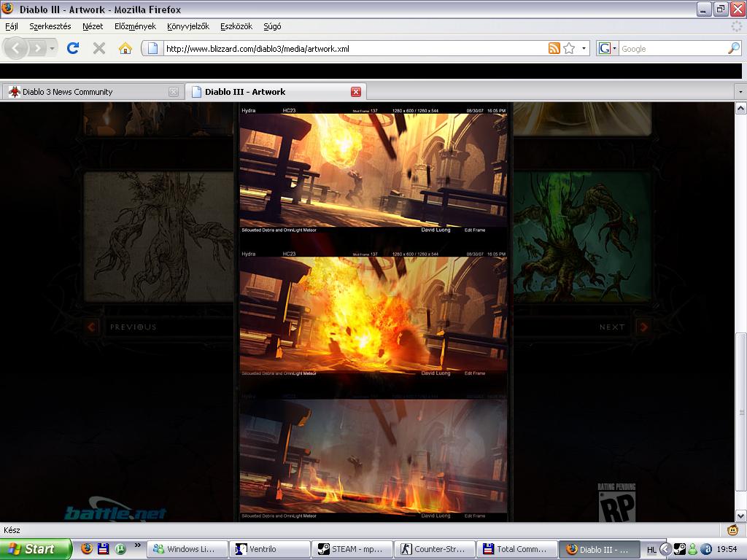This screenshot has width=747, height=560.
Task: Bookmark this page with the star icon
Action: [569, 48]
